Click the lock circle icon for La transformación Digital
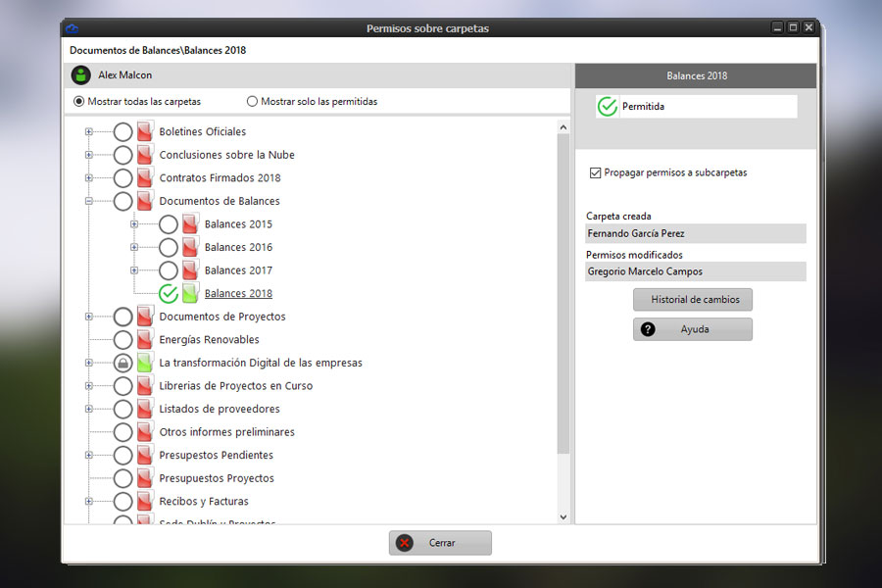The width and height of the screenshot is (882, 588). 122,363
